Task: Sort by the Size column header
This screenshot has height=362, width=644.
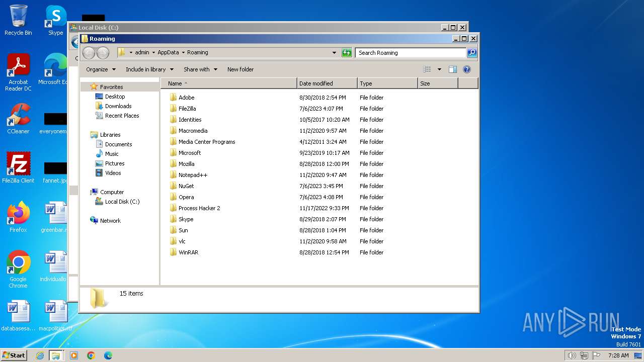Action: (438, 83)
